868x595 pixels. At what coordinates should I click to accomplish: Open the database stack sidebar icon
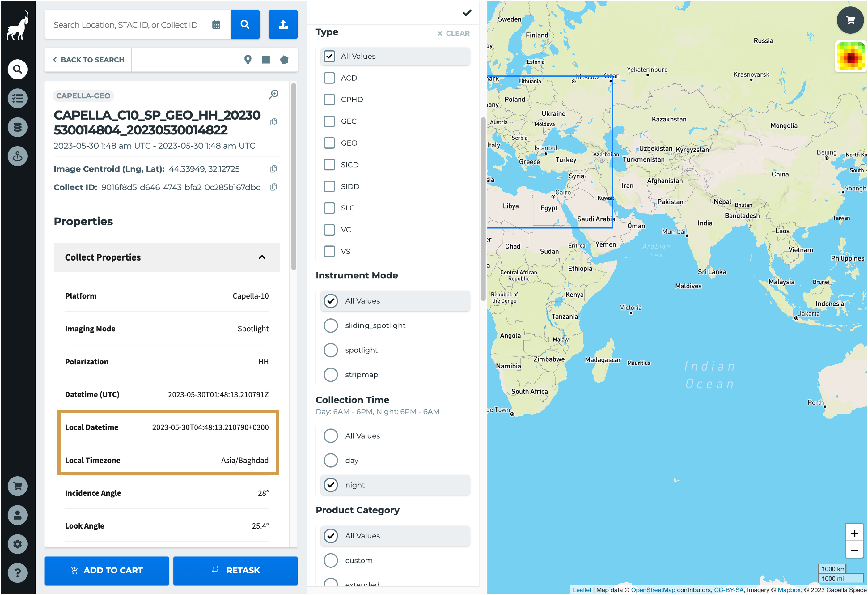[x=18, y=127]
